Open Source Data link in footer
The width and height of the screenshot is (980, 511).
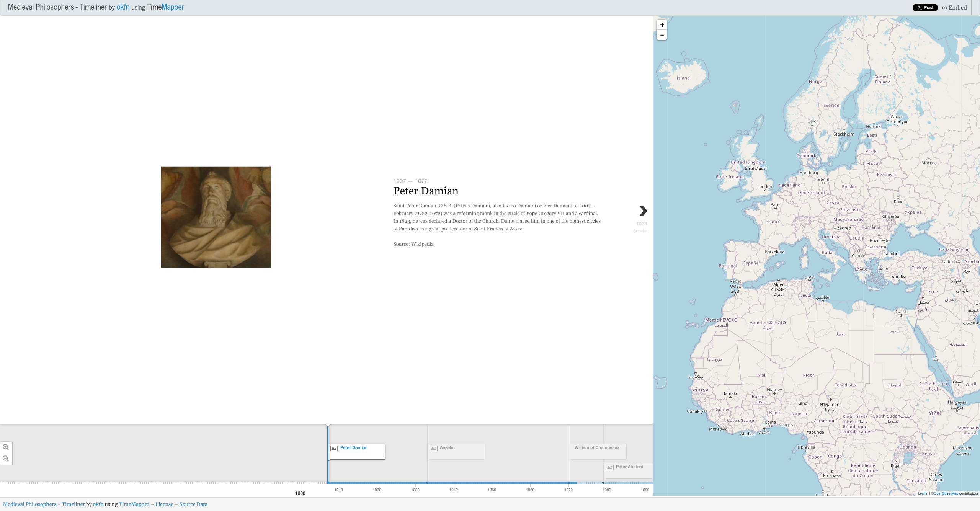click(193, 504)
